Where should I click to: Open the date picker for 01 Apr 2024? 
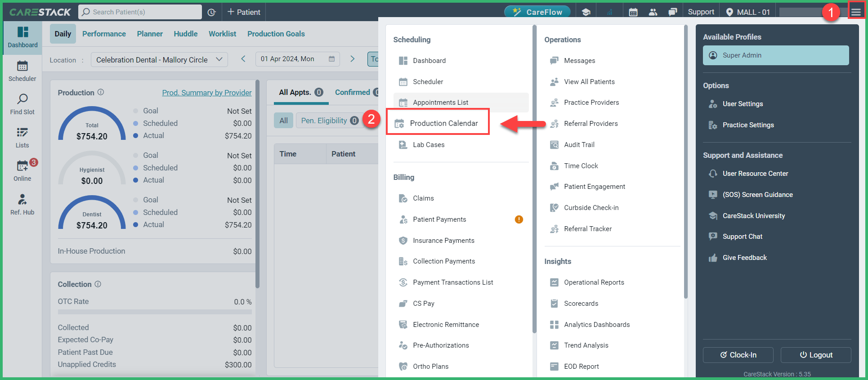pos(298,59)
